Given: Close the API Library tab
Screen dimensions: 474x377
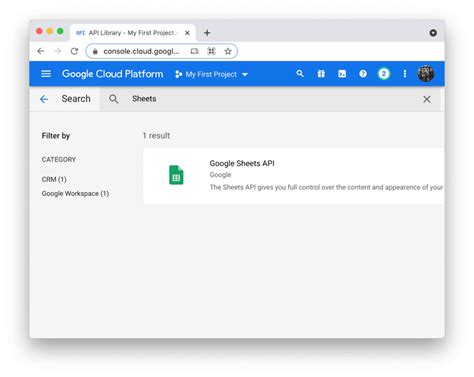Looking at the screenshot, I should click(x=187, y=33).
